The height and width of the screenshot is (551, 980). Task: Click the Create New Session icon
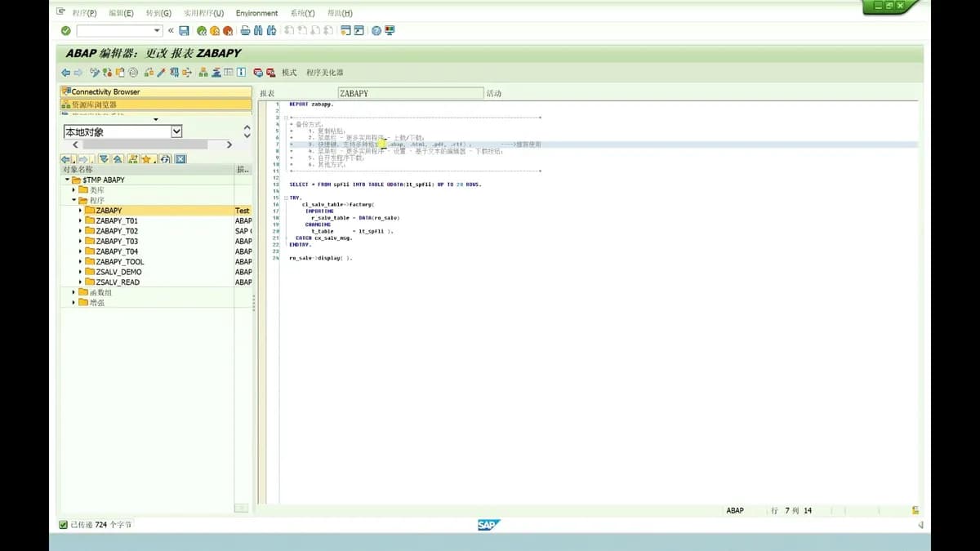click(345, 30)
